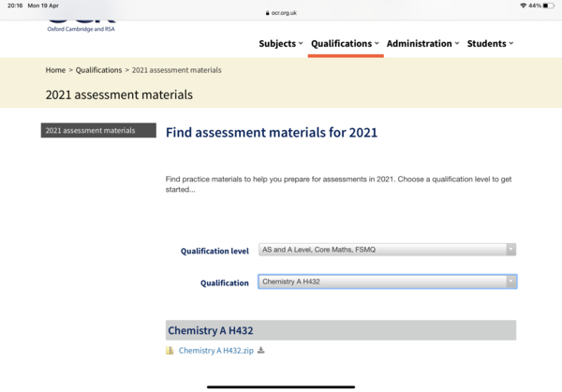Click the zip file icon beside Chemistry A H432.zip
Viewport: 562px width, 392px height.
170,351
